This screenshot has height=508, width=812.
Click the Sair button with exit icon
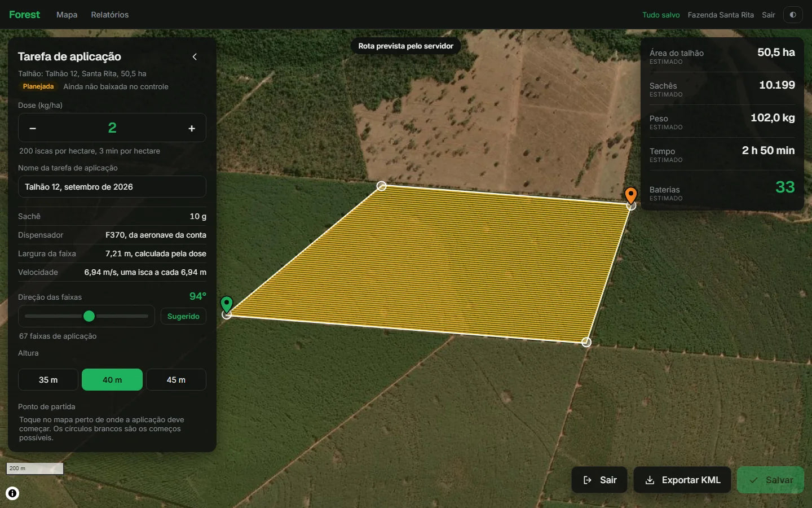point(599,480)
